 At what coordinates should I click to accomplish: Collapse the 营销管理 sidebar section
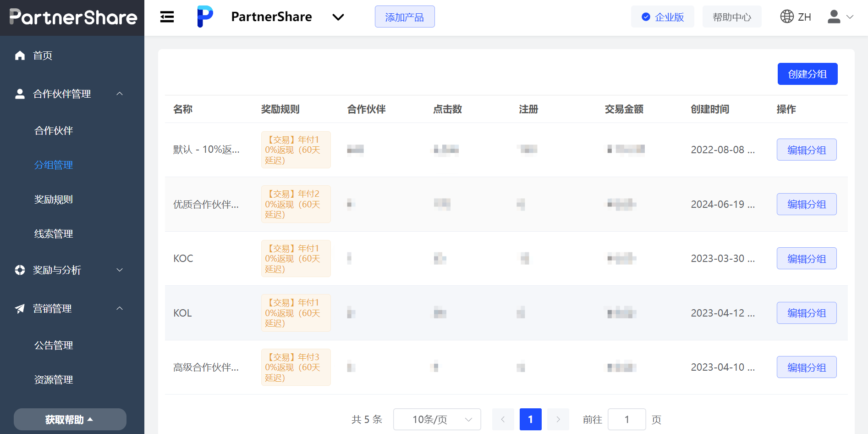(120, 309)
